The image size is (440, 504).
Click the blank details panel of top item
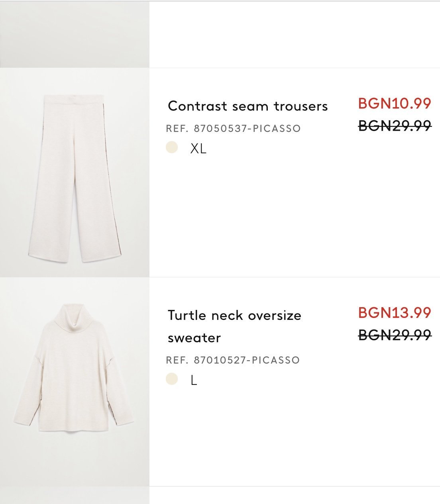294,35
